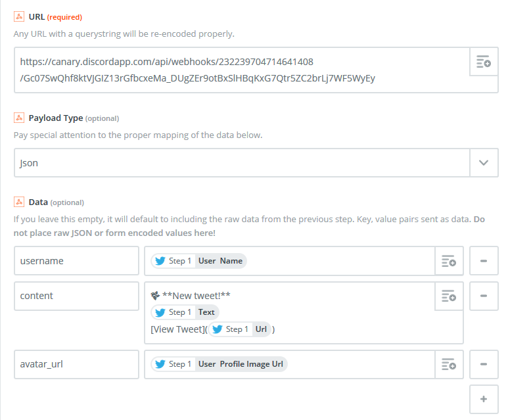Click insert-field icon in content row
This screenshot has width=508, height=420.
point(449,296)
